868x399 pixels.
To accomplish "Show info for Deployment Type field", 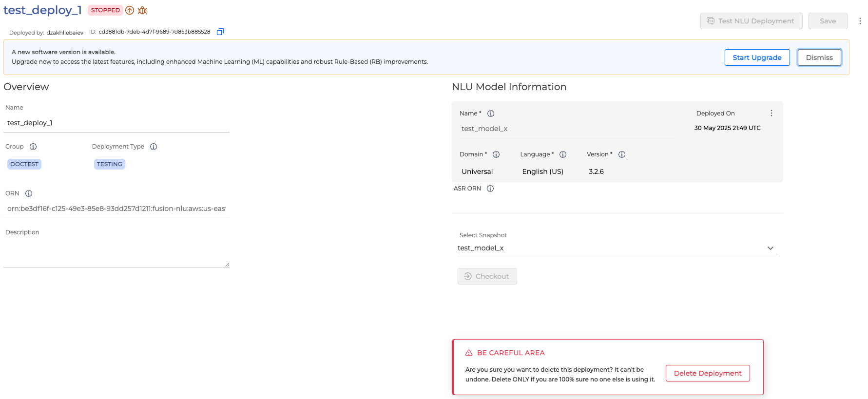I will tap(154, 147).
